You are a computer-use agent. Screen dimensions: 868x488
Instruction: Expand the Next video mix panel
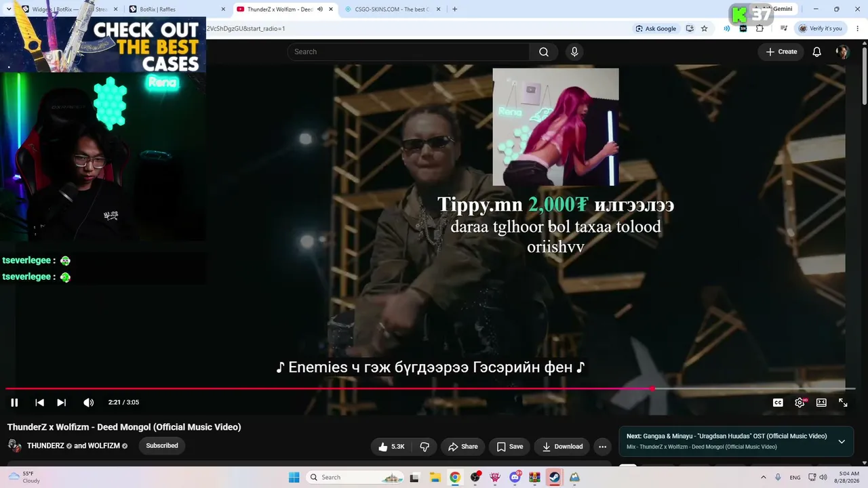click(842, 441)
